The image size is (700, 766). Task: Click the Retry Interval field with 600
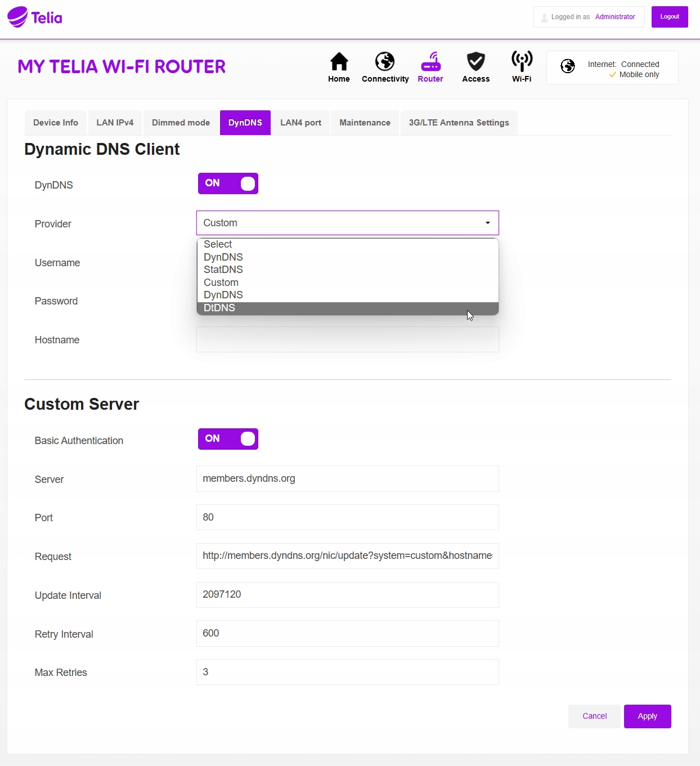click(x=348, y=634)
